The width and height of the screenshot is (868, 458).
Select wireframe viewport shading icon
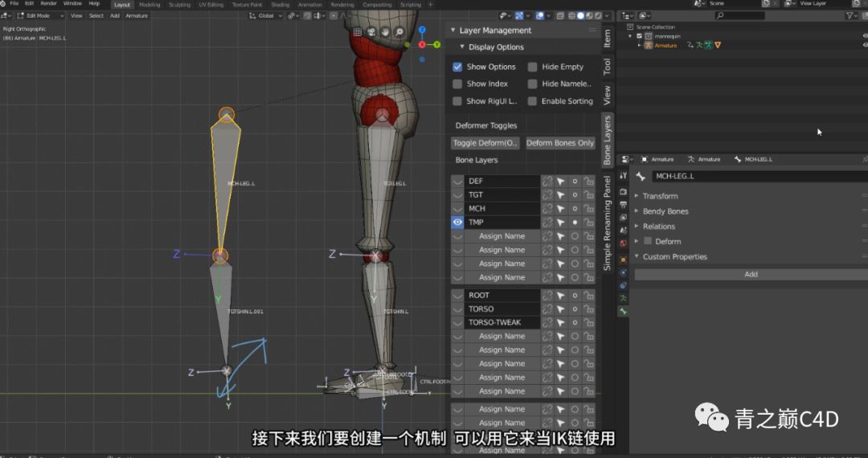click(x=571, y=15)
